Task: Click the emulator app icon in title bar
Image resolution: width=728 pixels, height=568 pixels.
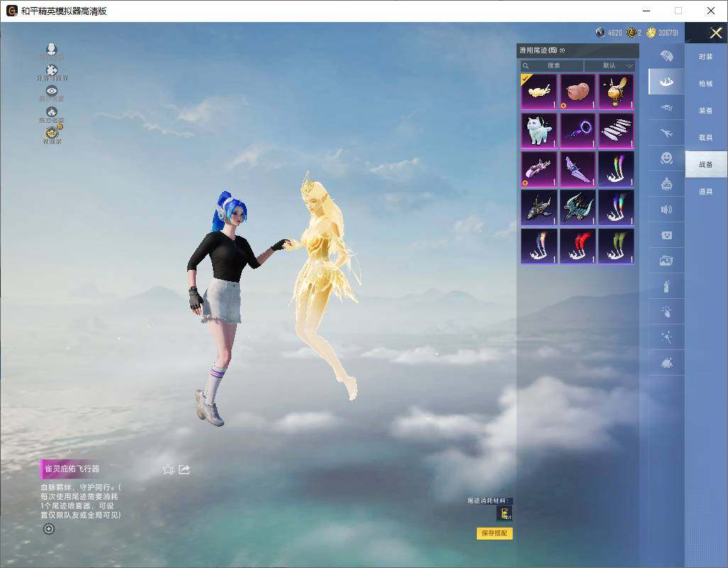Action: pyautogui.click(x=11, y=11)
